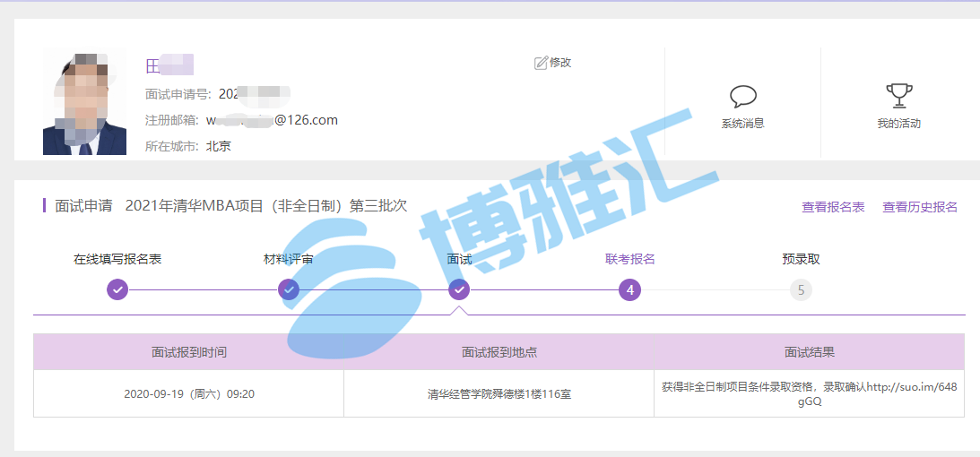Select step 4 circle for 联考报名
The height and width of the screenshot is (457, 980).
click(x=630, y=289)
